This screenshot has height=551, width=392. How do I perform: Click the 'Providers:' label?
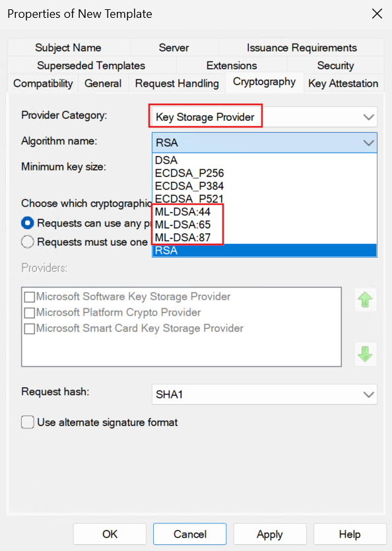[44, 268]
